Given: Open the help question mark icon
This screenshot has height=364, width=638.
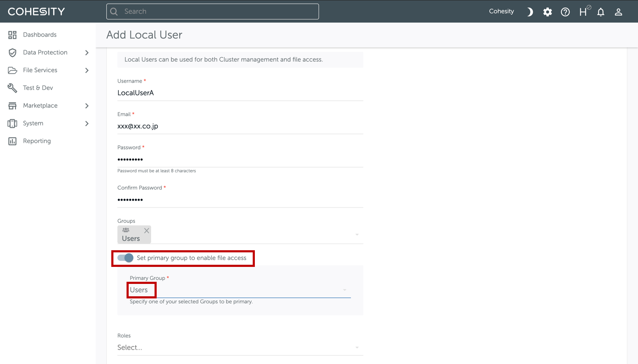Looking at the screenshot, I should [565, 12].
